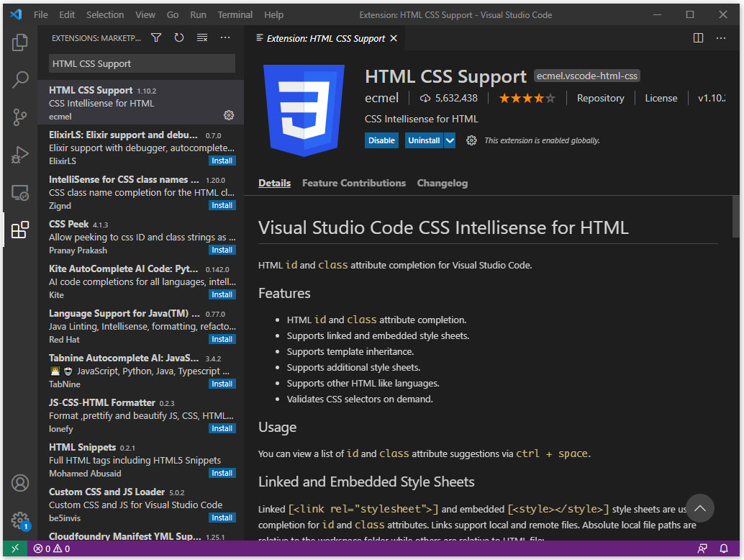
Task: Click the ecmel.vscode-html-css identifier badge
Action: tap(587, 76)
